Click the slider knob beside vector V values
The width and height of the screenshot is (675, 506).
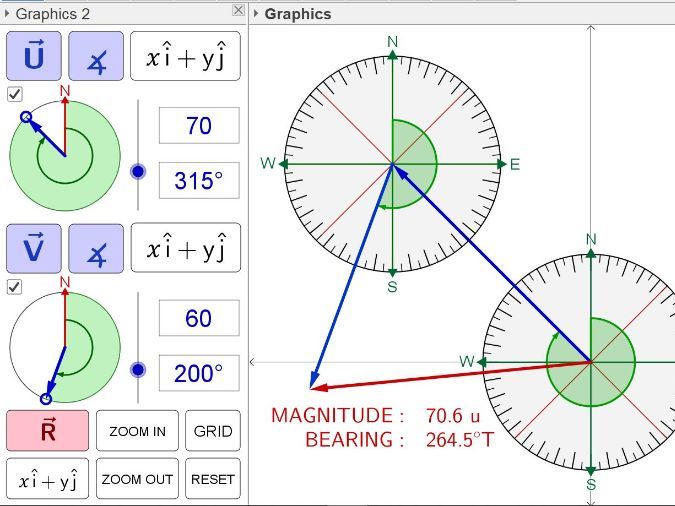point(138,369)
